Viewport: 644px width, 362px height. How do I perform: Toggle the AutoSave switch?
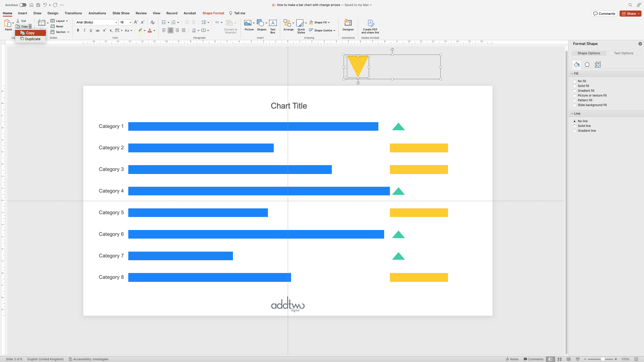tap(23, 5)
